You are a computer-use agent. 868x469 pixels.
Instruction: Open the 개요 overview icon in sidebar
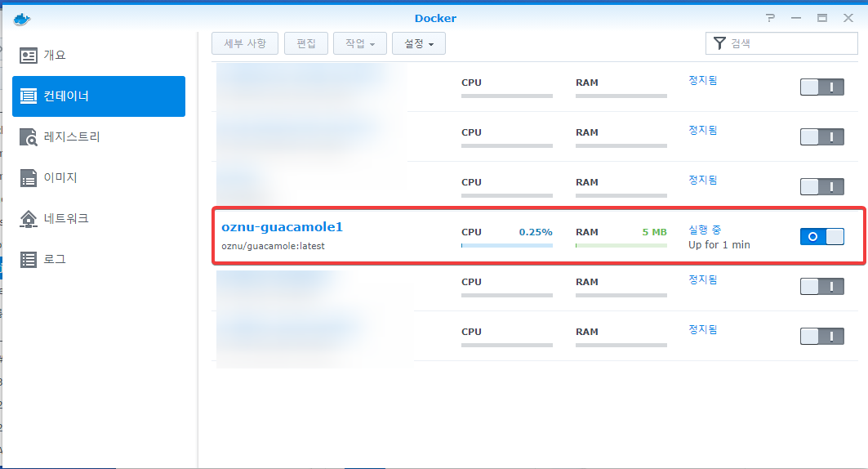29,56
